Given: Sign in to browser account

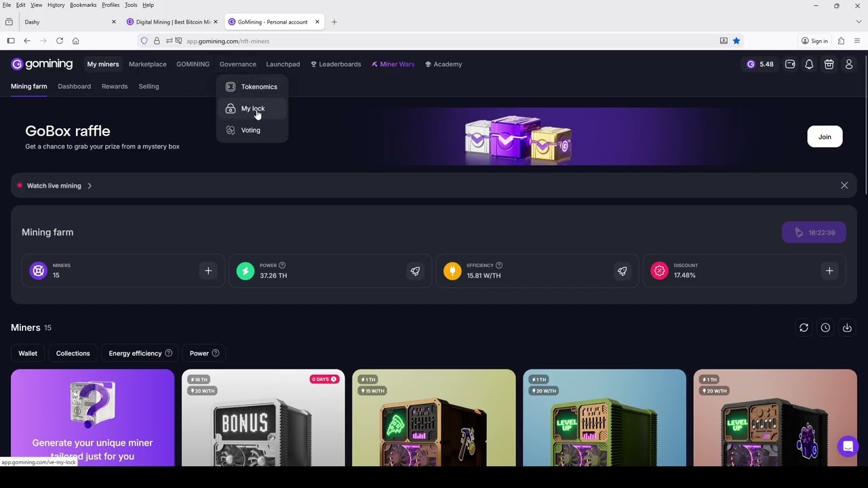Looking at the screenshot, I should (814, 41).
